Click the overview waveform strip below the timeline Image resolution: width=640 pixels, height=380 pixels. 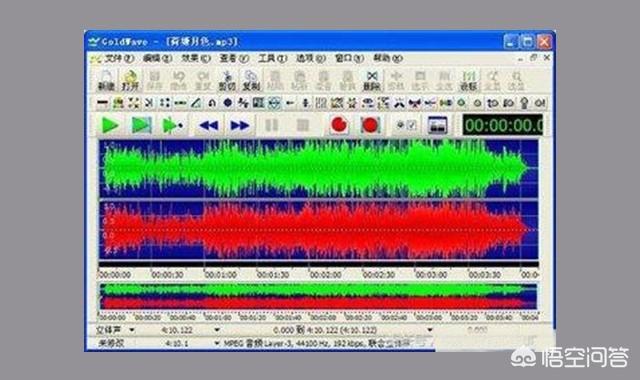coord(318,296)
